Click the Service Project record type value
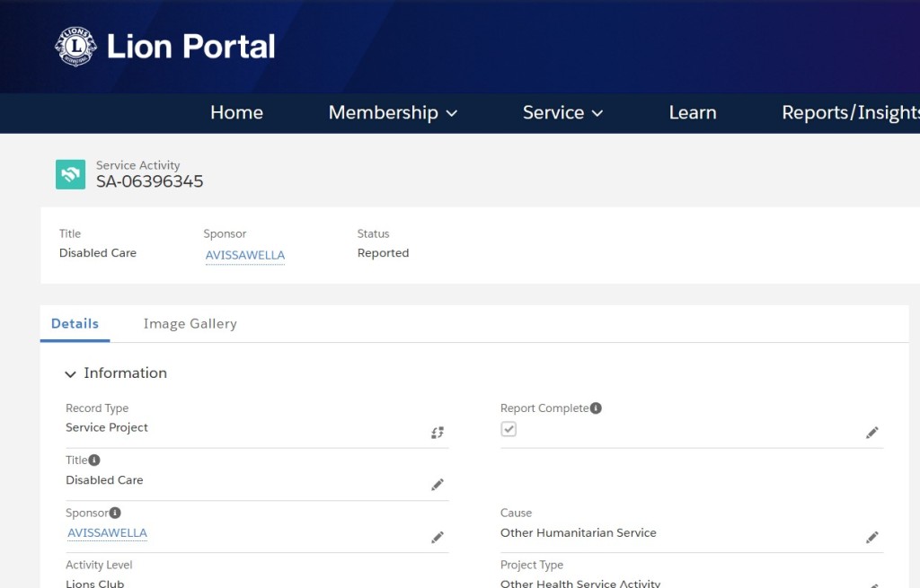The width and height of the screenshot is (920, 588). (x=107, y=427)
